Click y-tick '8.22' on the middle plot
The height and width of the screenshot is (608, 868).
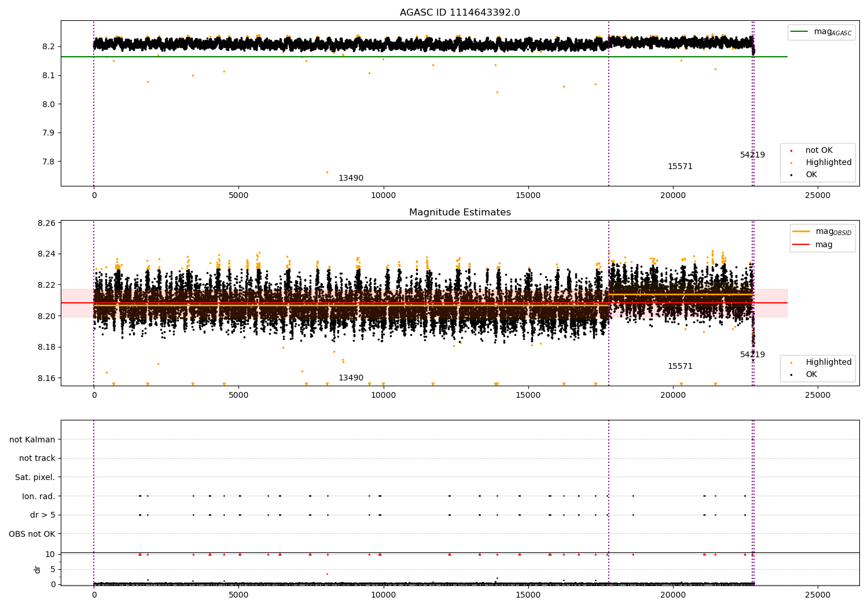[46, 285]
